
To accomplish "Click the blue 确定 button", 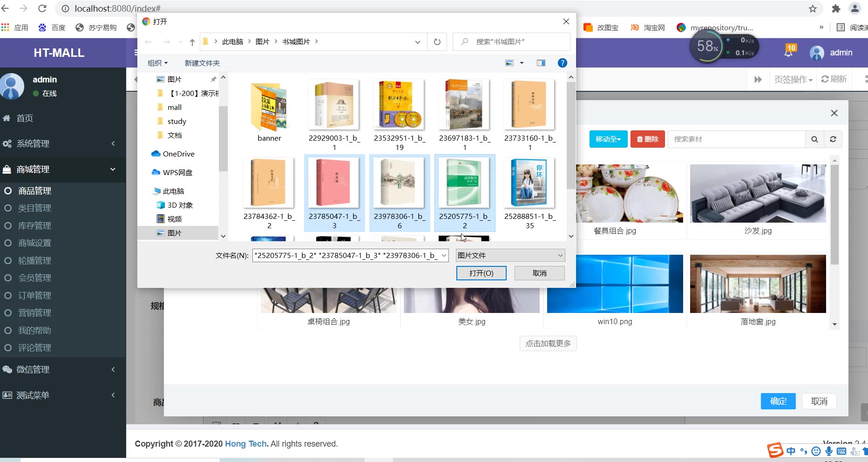I will [x=778, y=401].
